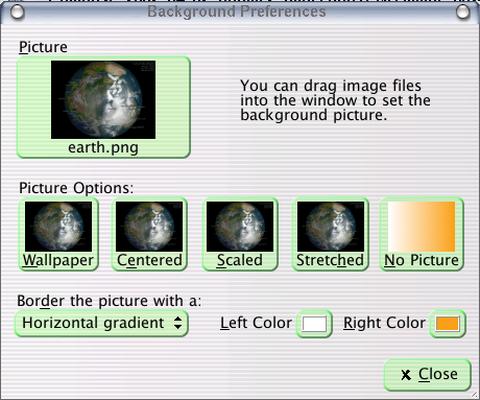Click the 'Left Color' label

(x=256, y=323)
